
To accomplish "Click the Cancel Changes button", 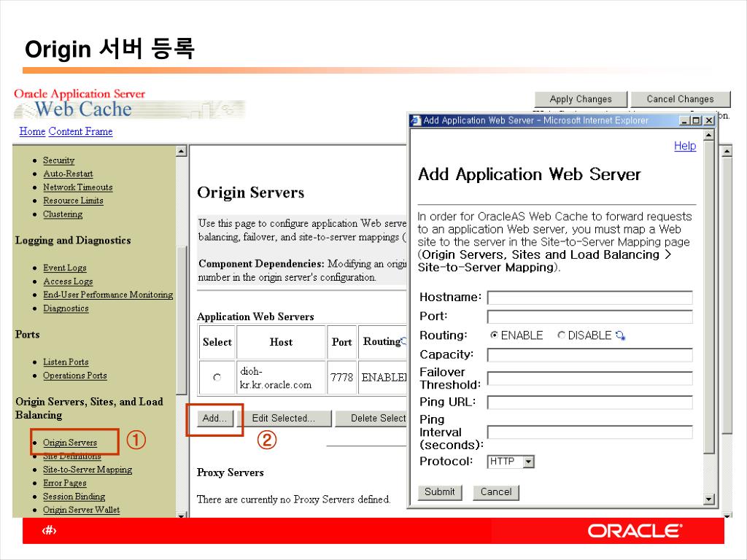I will coord(681,99).
